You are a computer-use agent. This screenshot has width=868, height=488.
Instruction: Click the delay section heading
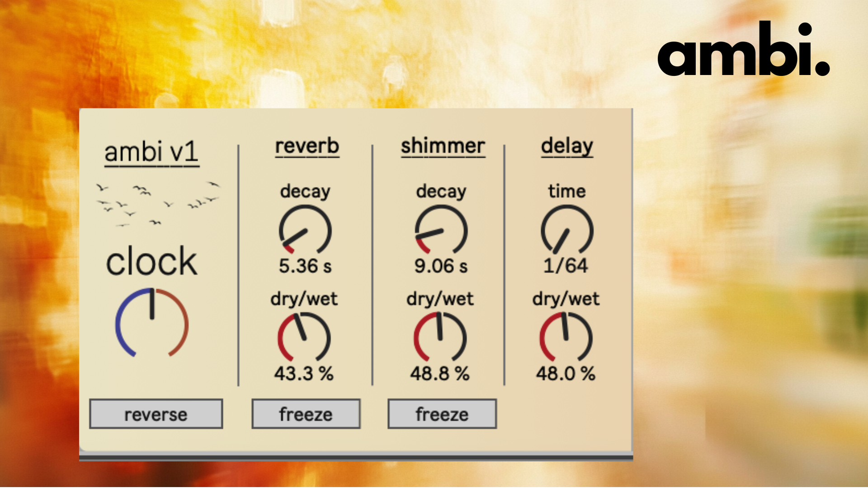(567, 146)
